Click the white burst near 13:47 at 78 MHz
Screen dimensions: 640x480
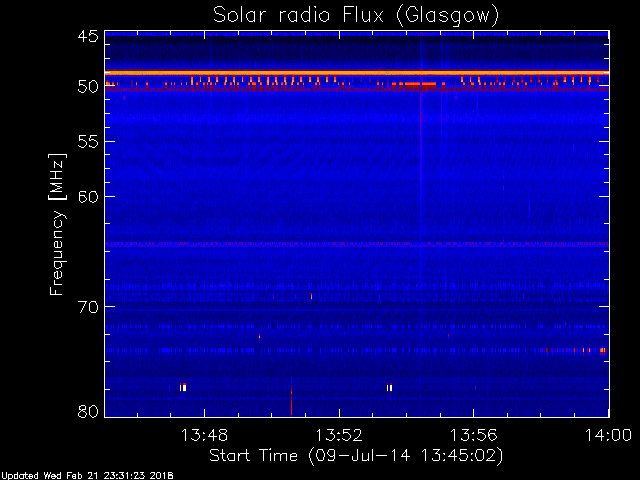[183, 387]
